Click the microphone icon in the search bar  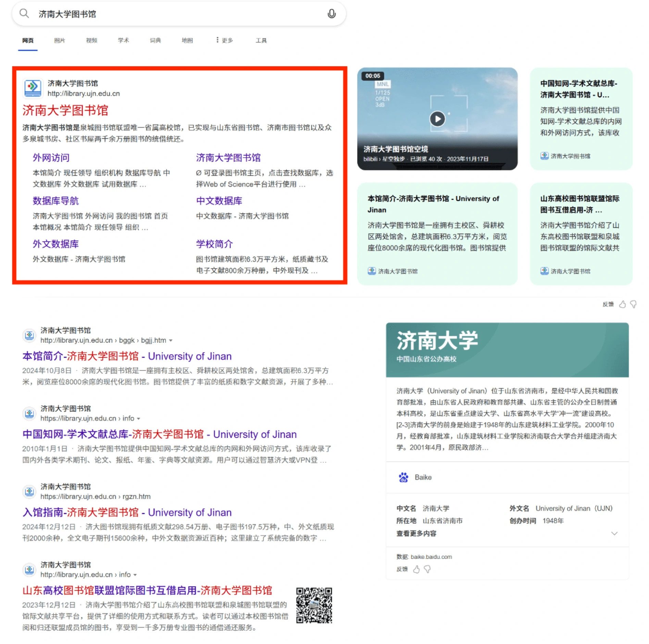click(x=332, y=14)
